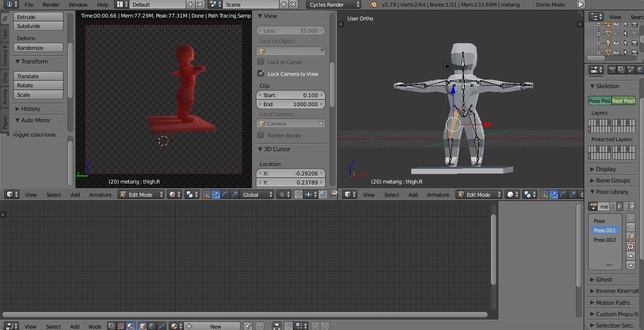Add new pose with plus icon
This screenshot has height=330, width=644.
[631, 218]
